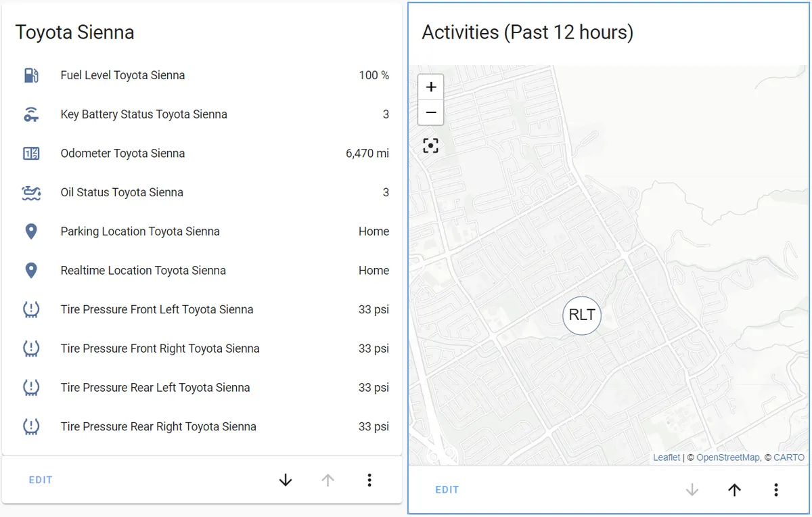Select the RLT marker on the map
Image resolution: width=812 pixels, height=517 pixels.
[x=582, y=315]
